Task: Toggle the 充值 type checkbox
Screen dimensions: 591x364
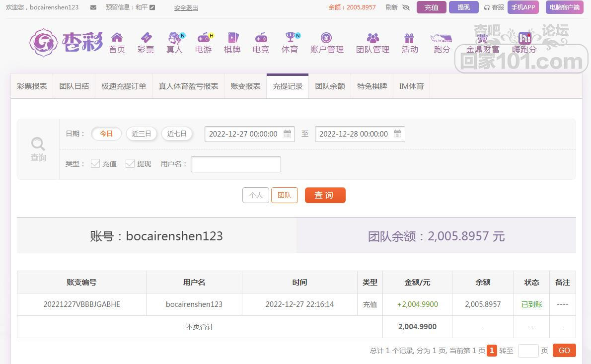Action: coord(95,163)
